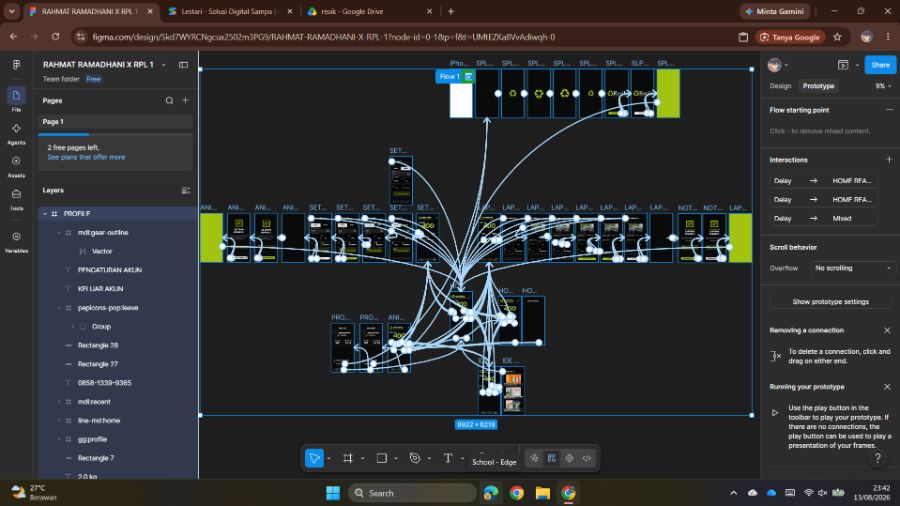Viewport: 900px width, 506px height.
Task: Open See plans that offer more link
Action: pyautogui.click(x=86, y=157)
